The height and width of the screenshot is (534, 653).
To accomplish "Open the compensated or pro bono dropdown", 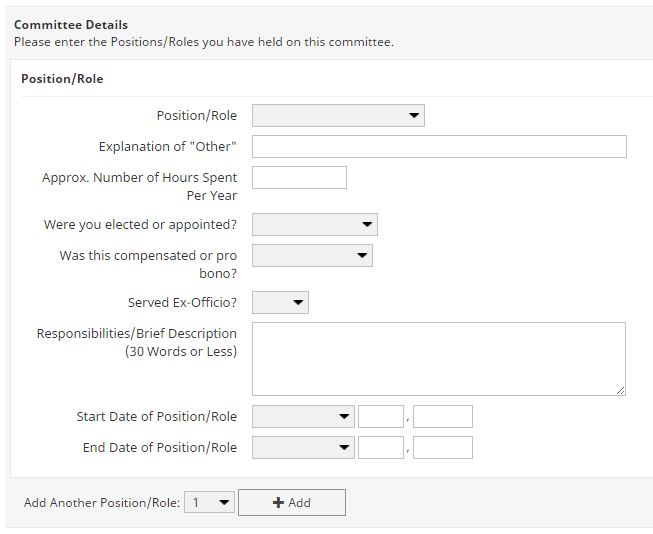I will click(x=312, y=256).
